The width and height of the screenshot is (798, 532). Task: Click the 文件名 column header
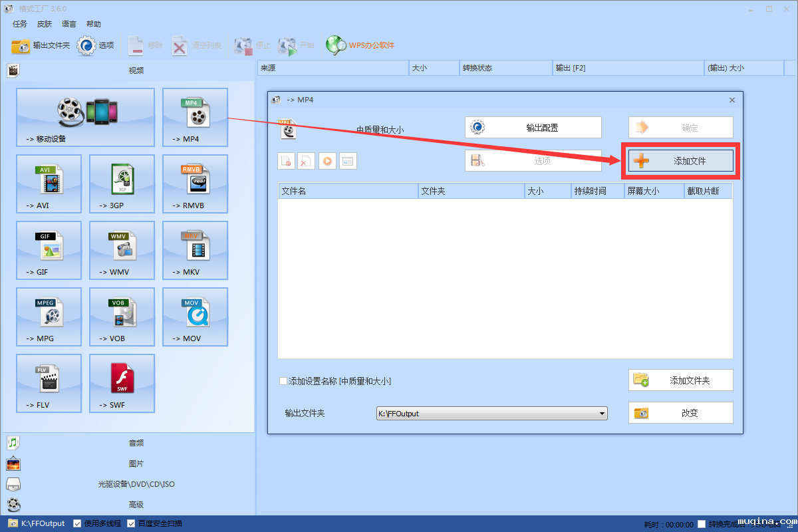[347, 191]
